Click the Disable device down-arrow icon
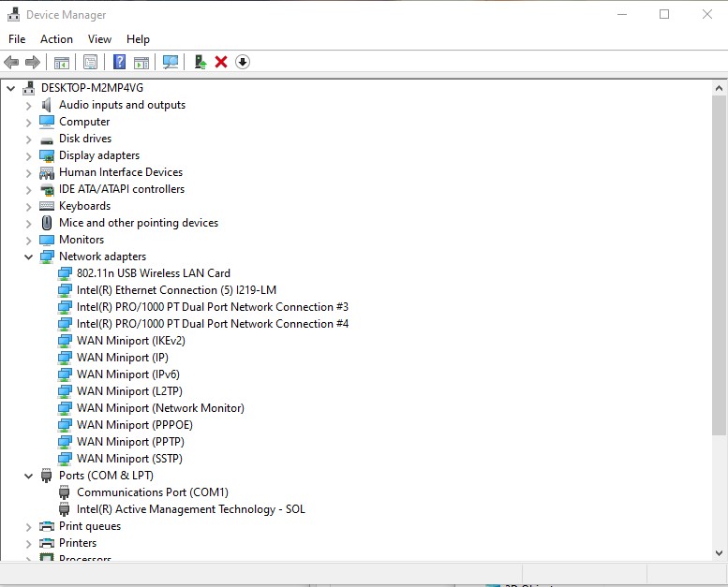This screenshot has height=587, width=728. tap(243, 62)
